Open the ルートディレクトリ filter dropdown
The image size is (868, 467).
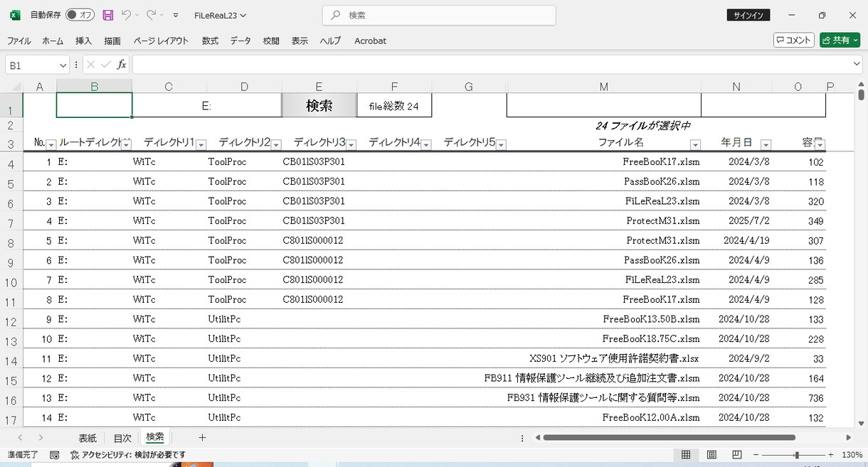click(x=126, y=145)
